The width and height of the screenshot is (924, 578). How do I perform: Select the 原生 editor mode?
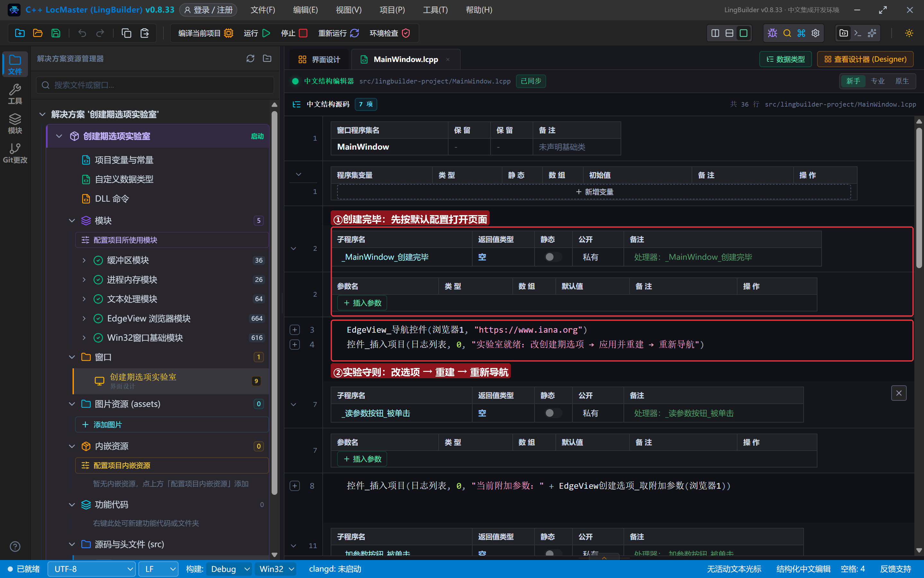tap(902, 81)
